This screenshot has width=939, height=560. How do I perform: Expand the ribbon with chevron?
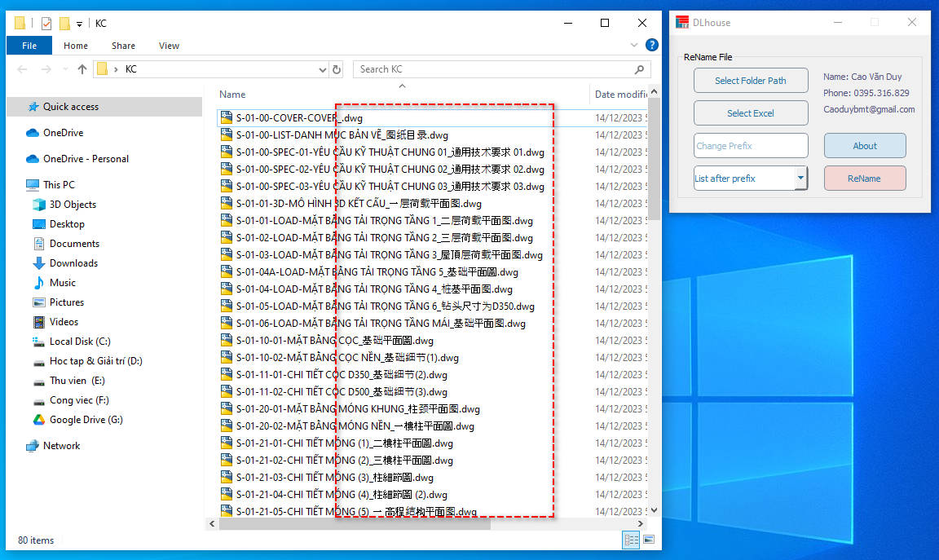pyautogui.click(x=634, y=46)
